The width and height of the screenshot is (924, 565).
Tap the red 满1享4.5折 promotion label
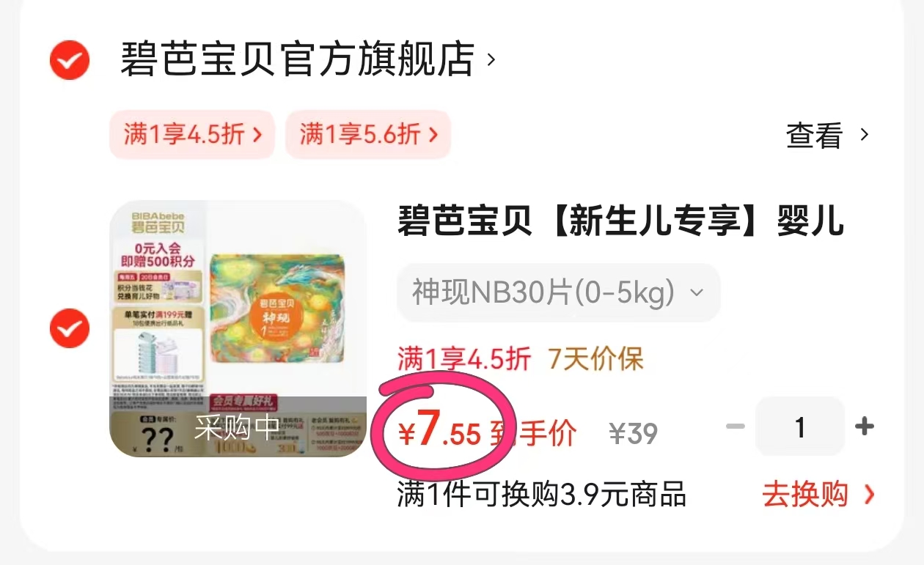464,359
